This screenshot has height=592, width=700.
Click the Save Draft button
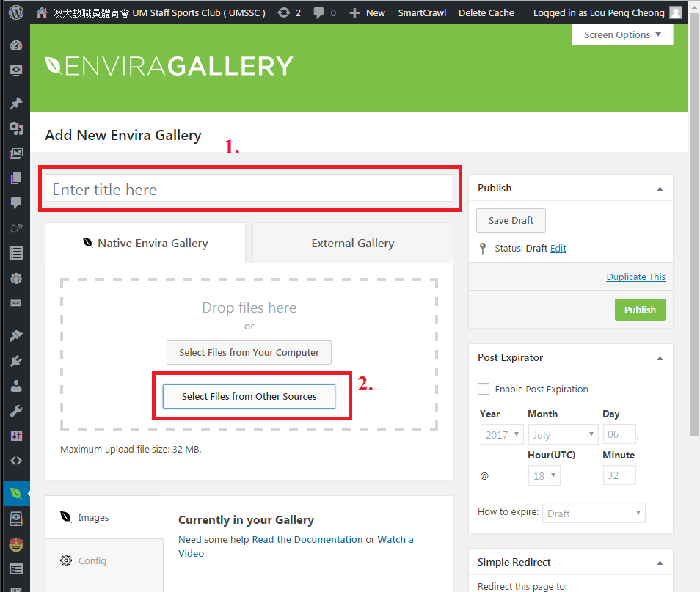(511, 221)
